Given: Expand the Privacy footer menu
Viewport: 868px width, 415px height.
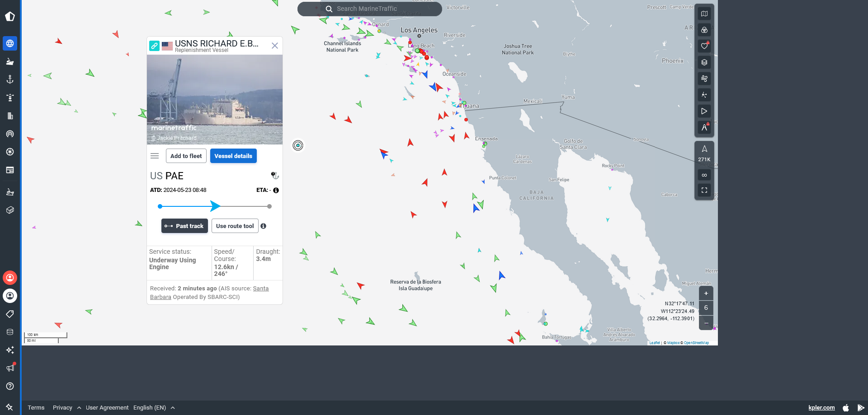Looking at the screenshot, I should [x=67, y=407].
